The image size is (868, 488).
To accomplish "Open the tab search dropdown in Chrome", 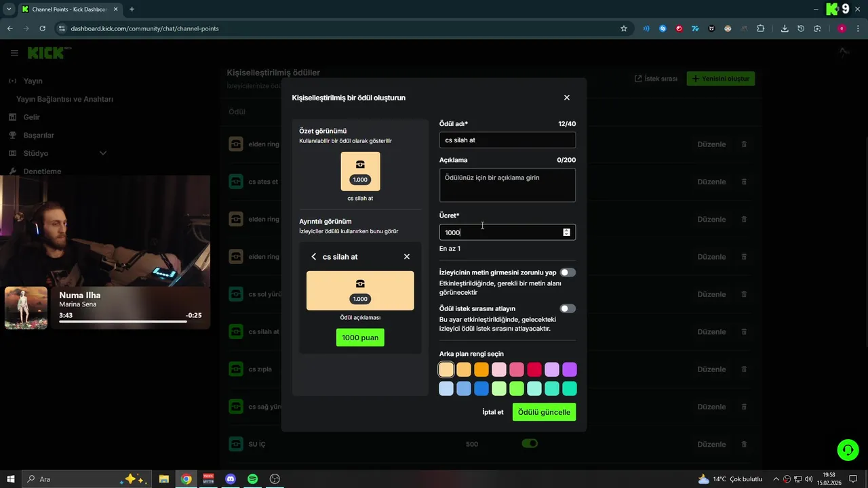I will click(9, 9).
